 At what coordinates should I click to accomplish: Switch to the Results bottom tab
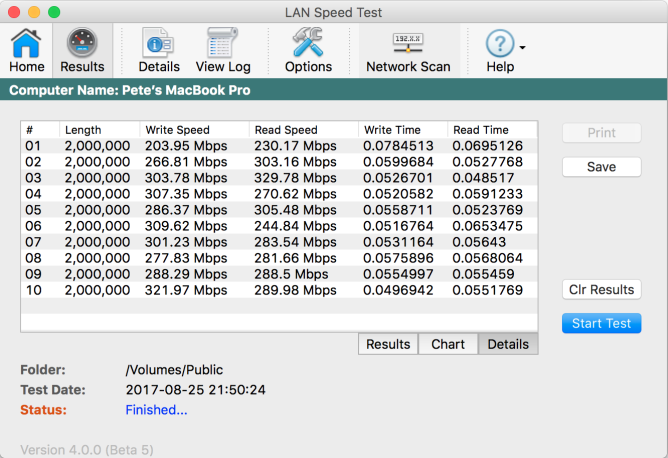[388, 344]
